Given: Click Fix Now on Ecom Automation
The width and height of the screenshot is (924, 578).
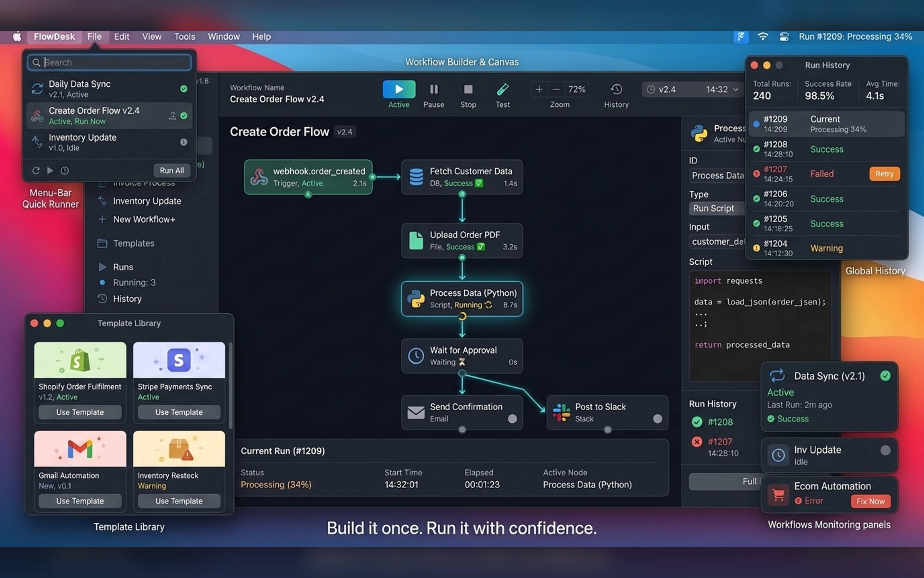Looking at the screenshot, I should (x=870, y=501).
